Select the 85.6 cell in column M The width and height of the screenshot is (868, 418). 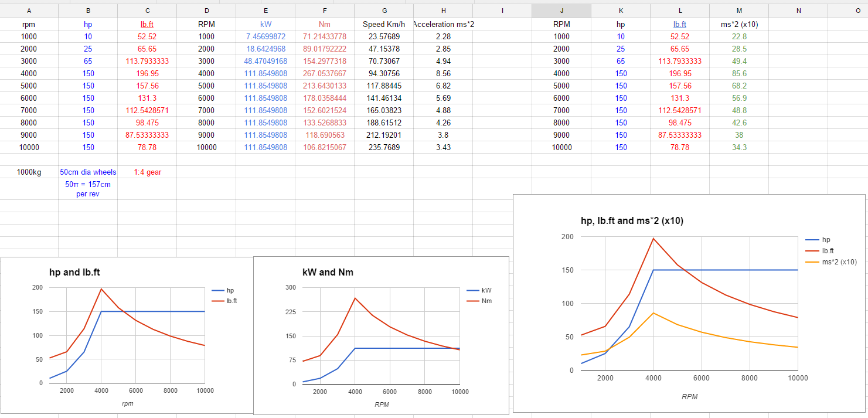[x=739, y=74]
